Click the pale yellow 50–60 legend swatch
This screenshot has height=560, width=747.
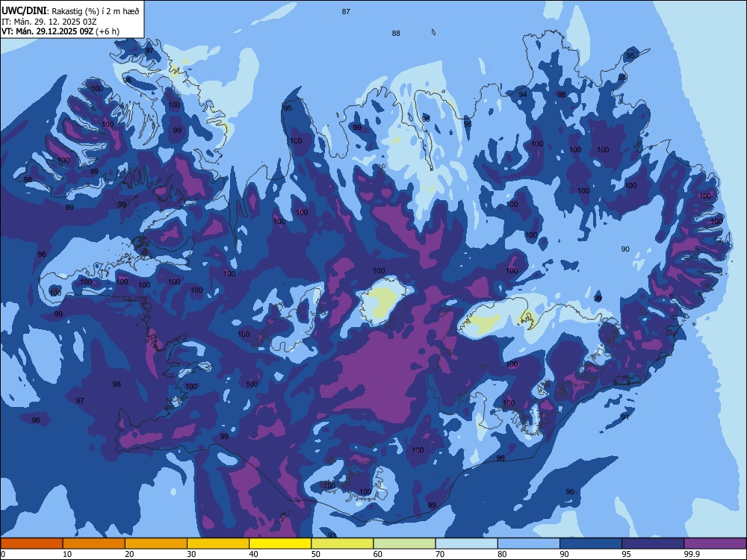342,544
